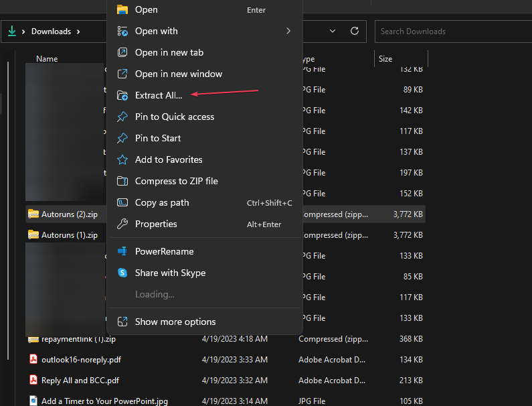Select the Autoruns (2).zip file
The width and height of the screenshot is (532, 406).
coord(70,214)
